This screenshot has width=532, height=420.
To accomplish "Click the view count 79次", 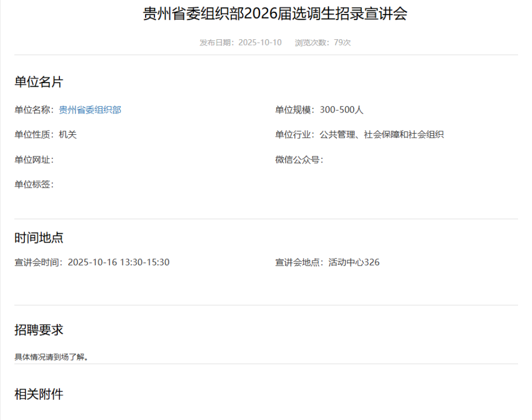I will coord(342,42).
